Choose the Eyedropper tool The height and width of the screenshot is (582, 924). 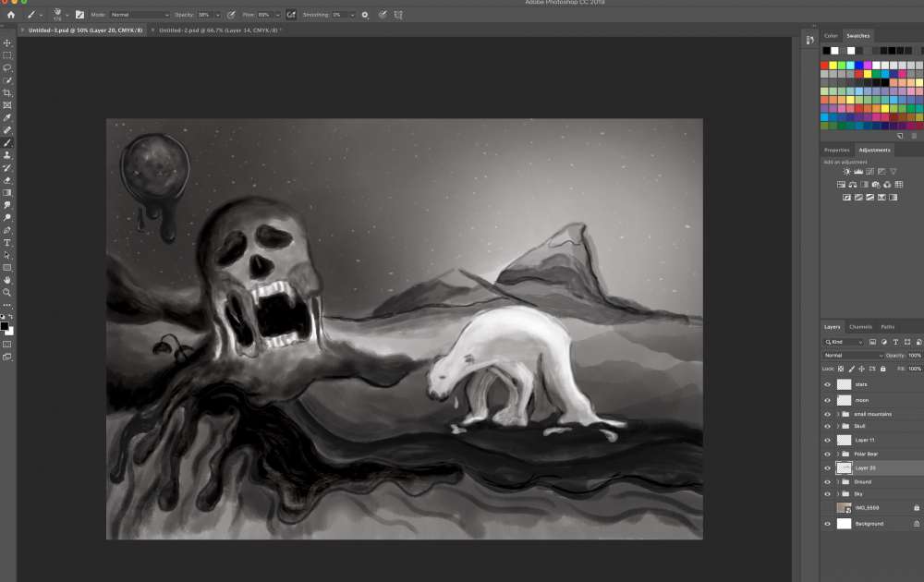coord(7,118)
